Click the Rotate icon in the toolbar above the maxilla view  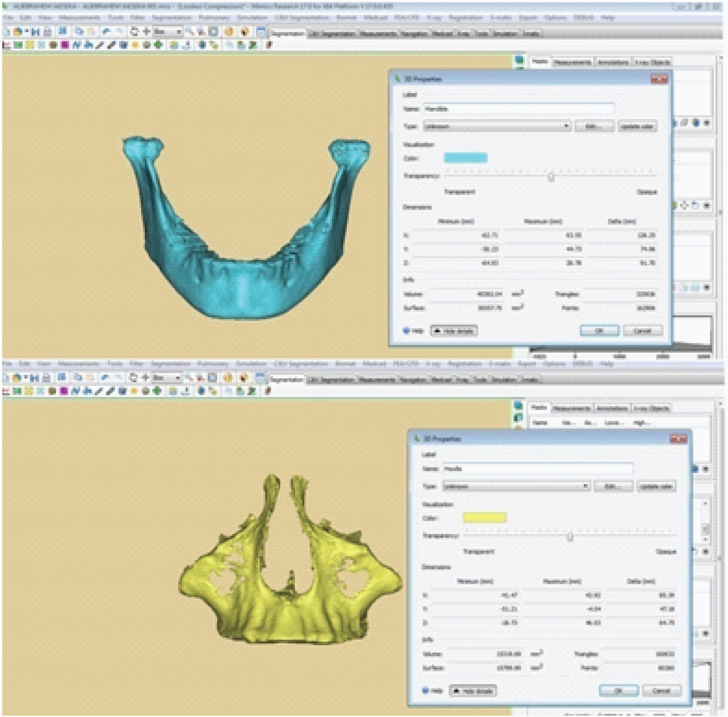pos(133,378)
